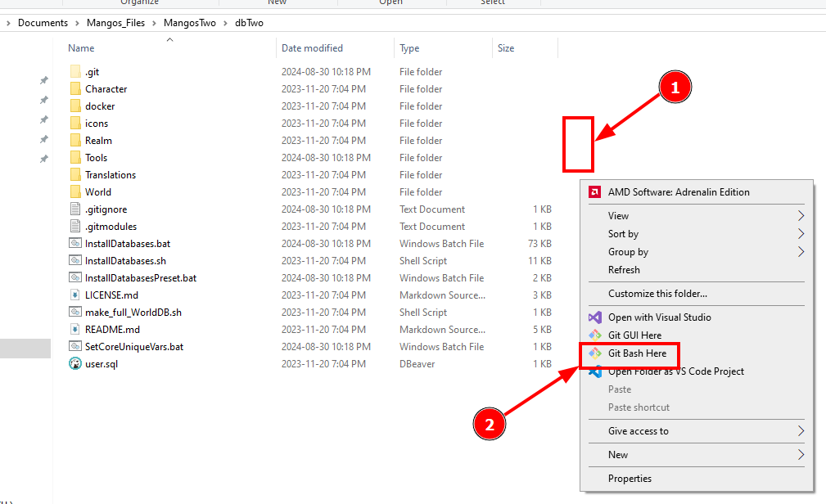
Task: Select the LICENSE.md file icon
Action: 75,295
